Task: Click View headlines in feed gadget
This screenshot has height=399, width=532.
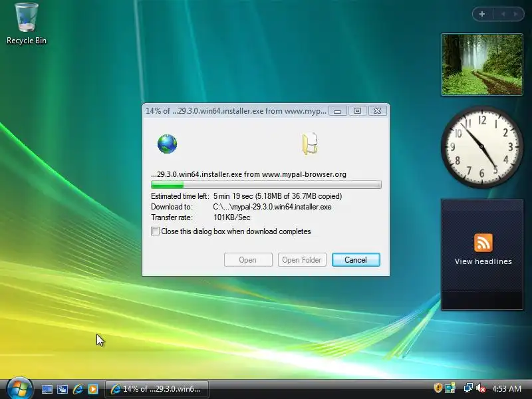Action: 483,261
